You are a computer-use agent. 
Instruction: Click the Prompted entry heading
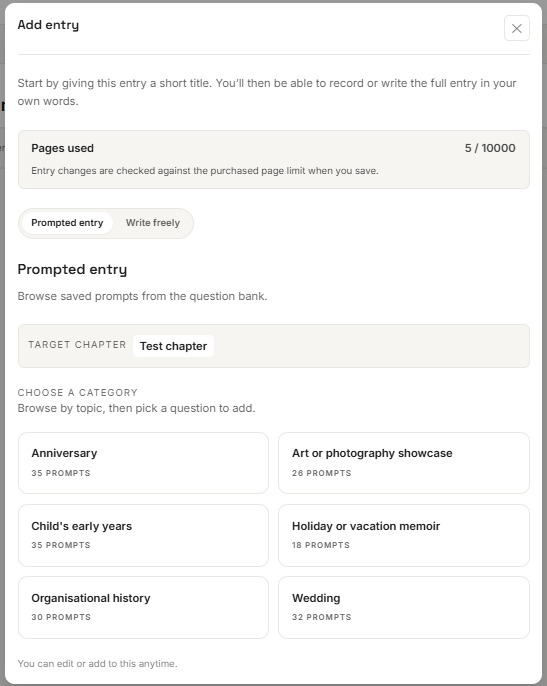point(72,269)
